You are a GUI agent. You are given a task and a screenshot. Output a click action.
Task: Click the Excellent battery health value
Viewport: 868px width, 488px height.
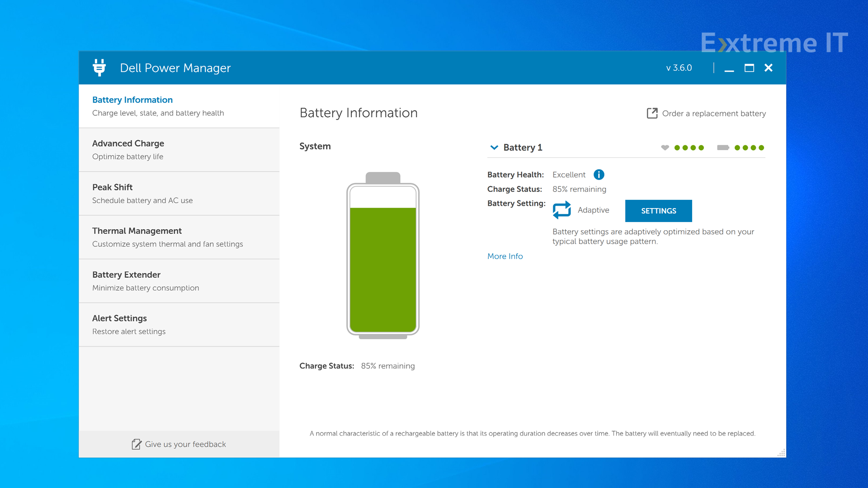click(x=569, y=175)
